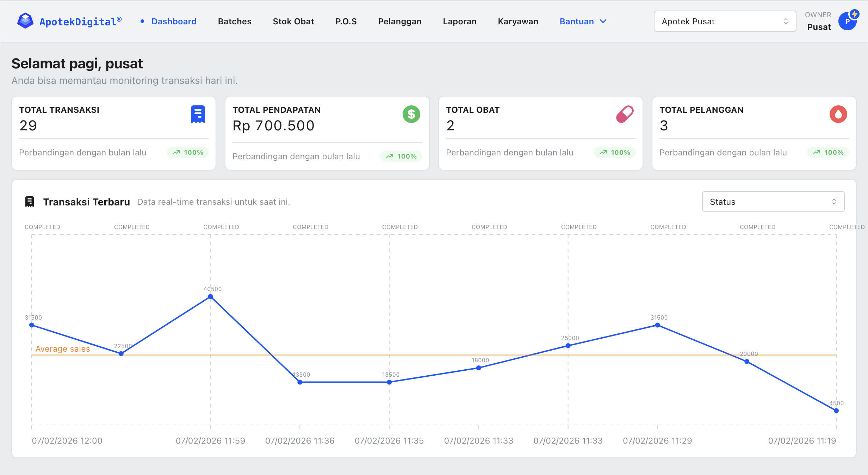Click the 100% growth badge on Total Transaksi

[x=187, y=152]
